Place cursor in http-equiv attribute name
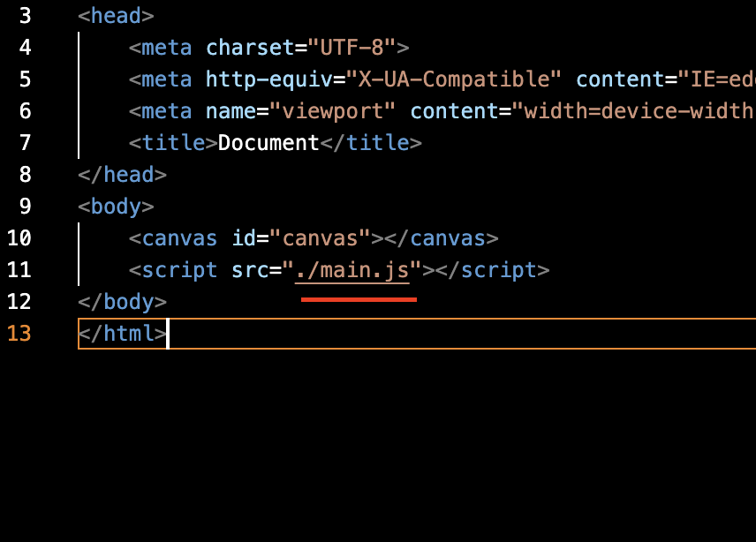Viewport: 756px width, 542px height. (x=269, y=79)
